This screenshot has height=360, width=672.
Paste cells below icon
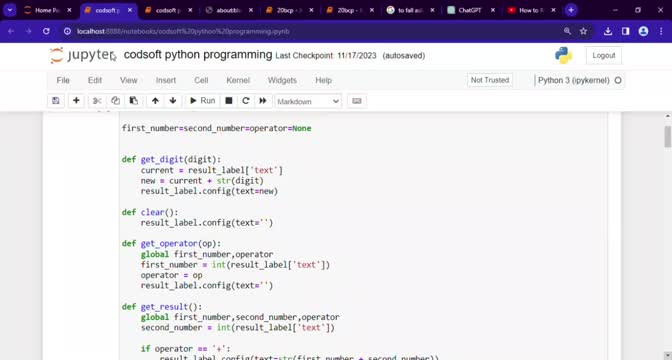[134, 101]
